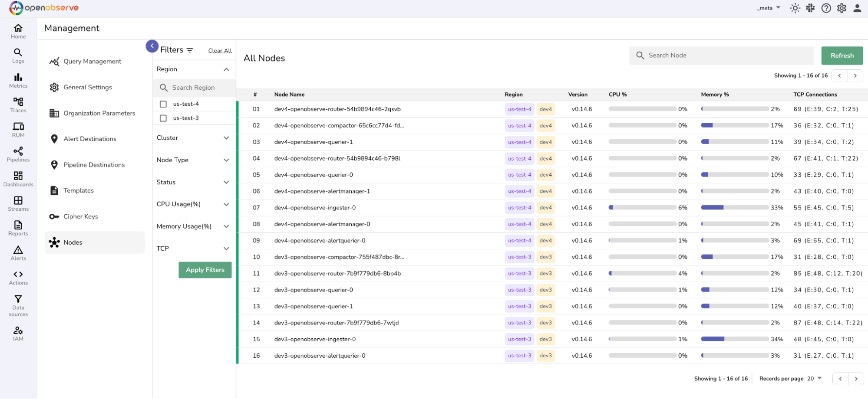This screenshot has width=868, height=399.
Task: Check the us-test-4 region checkbox
Action: [x=163, y=104]
